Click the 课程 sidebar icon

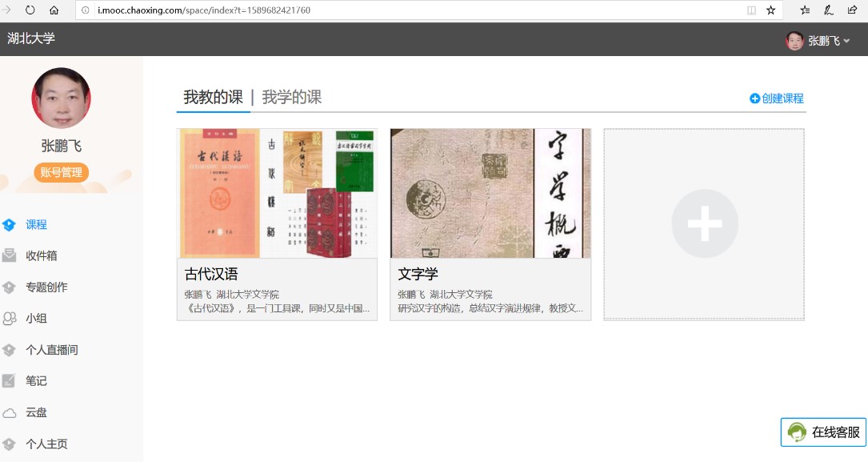coord(10,225)
